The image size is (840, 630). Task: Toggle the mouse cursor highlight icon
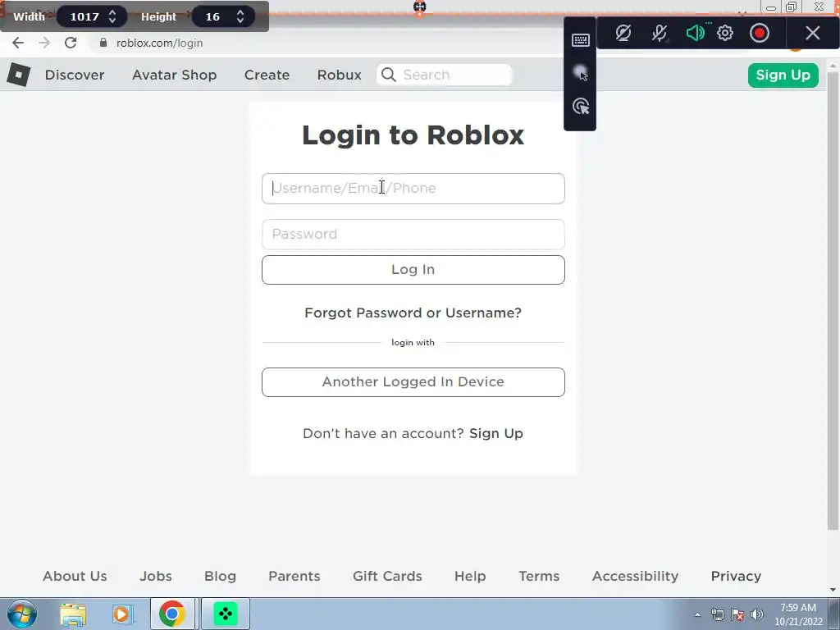[x=581, y=73]
